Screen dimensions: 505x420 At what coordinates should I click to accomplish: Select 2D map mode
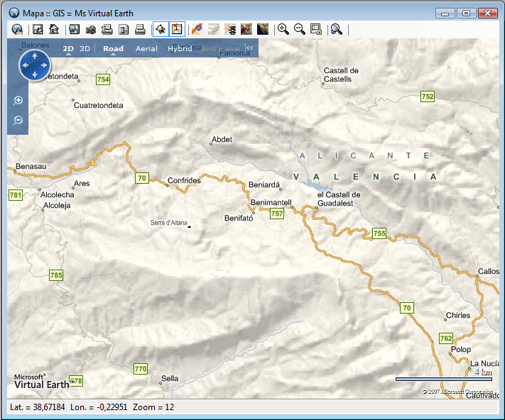tap(68, 49)
